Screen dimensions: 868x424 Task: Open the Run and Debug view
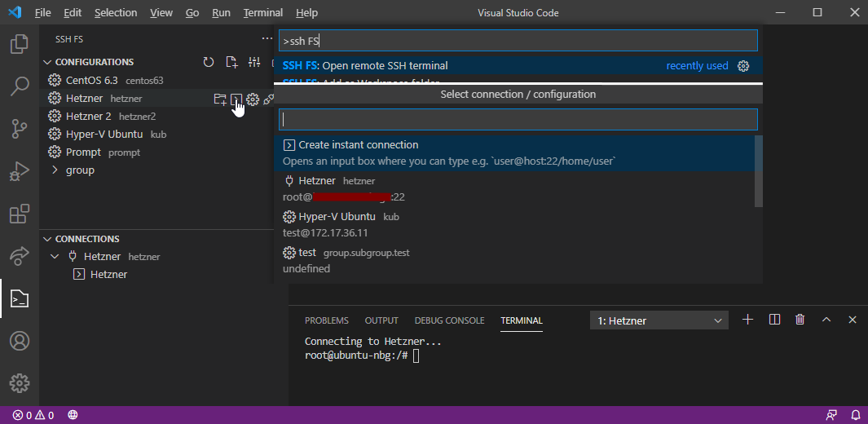[20, 171]
